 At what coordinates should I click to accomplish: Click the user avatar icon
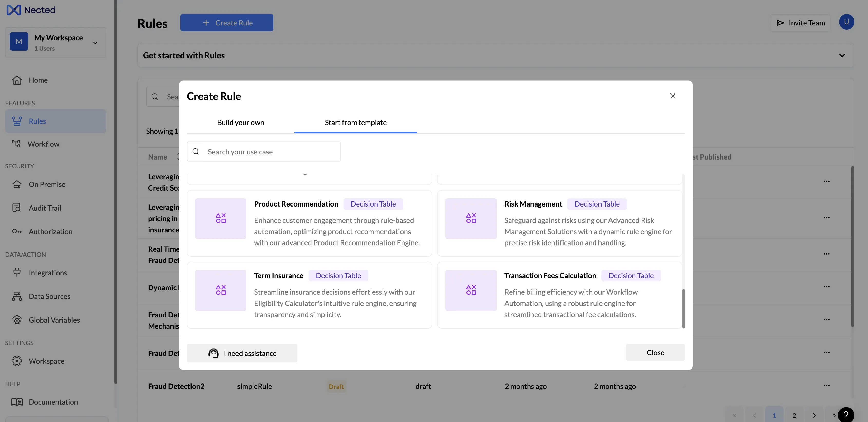tap(846, 22)
